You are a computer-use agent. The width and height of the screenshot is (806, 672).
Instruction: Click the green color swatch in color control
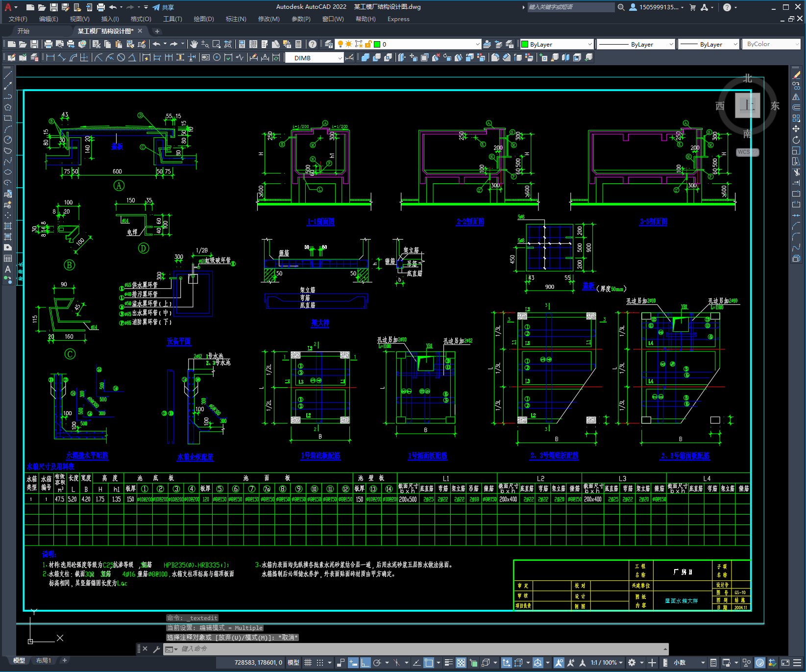(525, 44)
